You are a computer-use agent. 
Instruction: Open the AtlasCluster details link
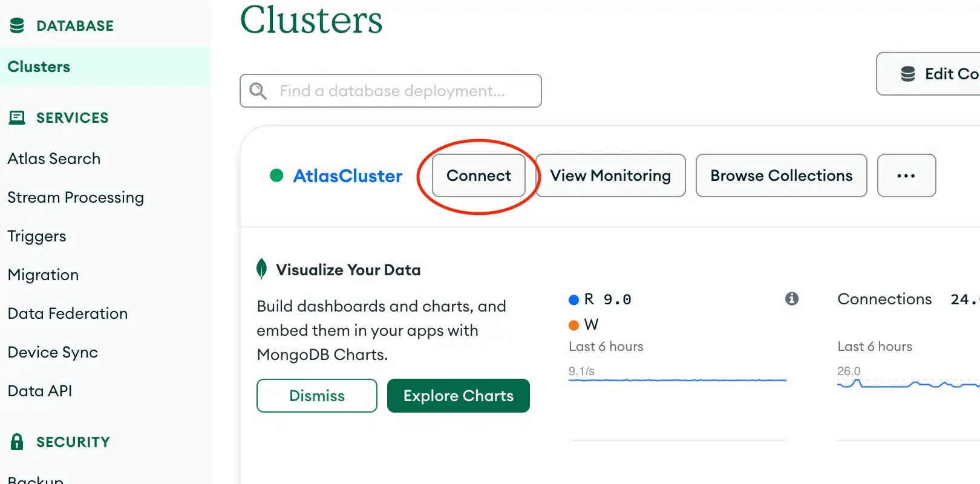pyautogui.click(x=348, y=175)
